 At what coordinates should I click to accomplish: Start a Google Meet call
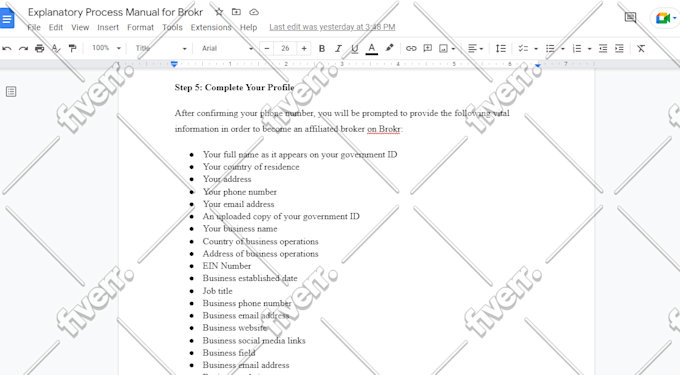(664, 18)
